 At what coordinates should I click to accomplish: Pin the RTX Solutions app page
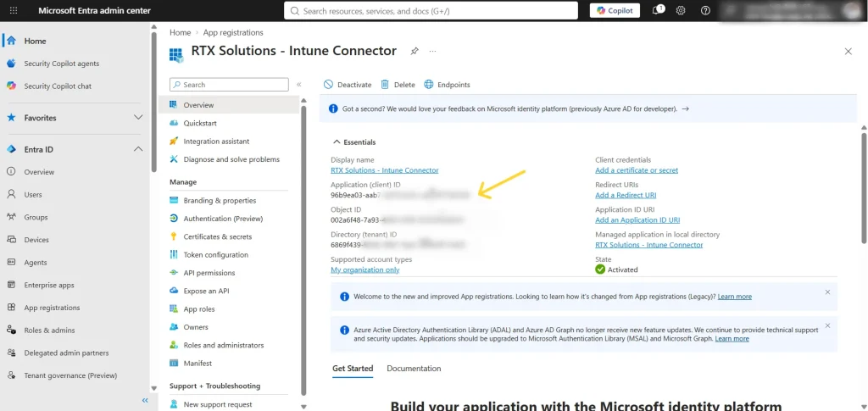(414, 51)
